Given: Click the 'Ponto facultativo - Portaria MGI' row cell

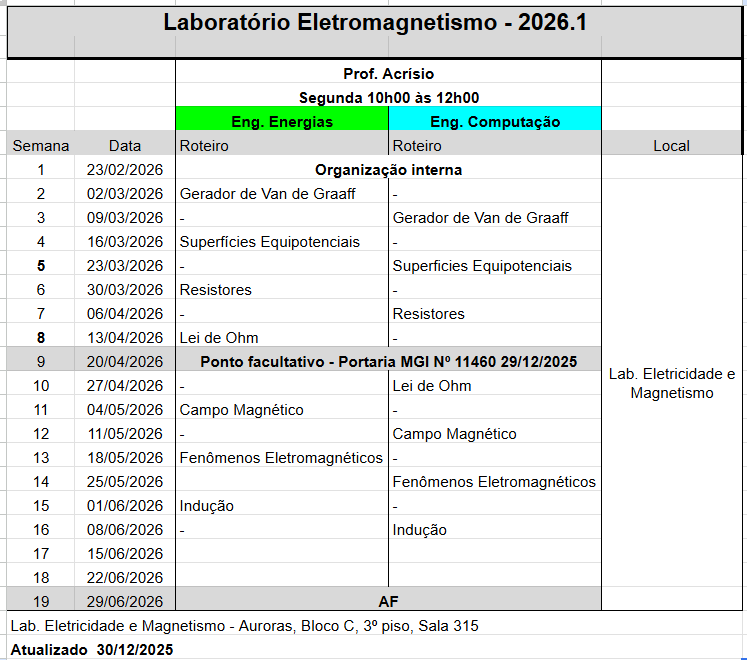Looking at the screenshot, I should [x=388, y=361].
